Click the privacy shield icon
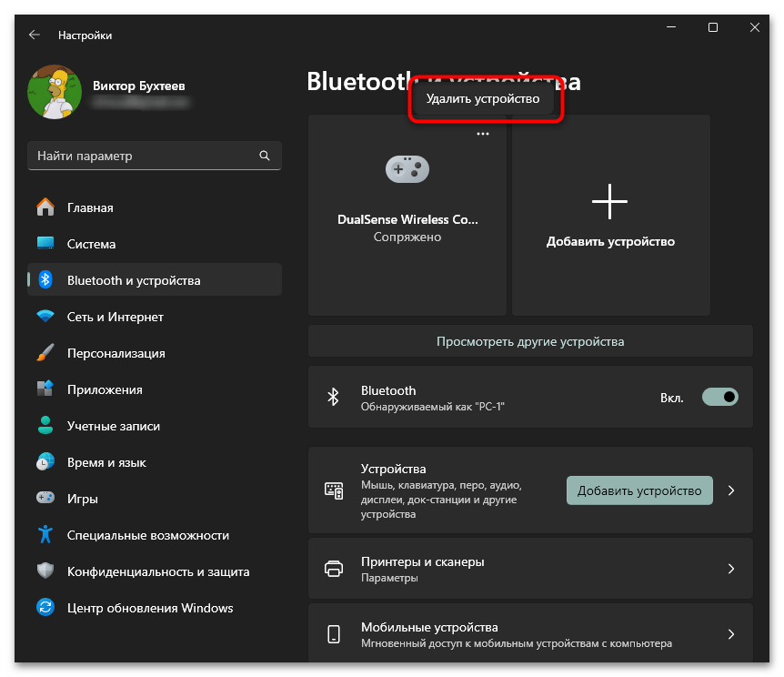The height and width of the screenshot is (677, 784). point(45,571)
